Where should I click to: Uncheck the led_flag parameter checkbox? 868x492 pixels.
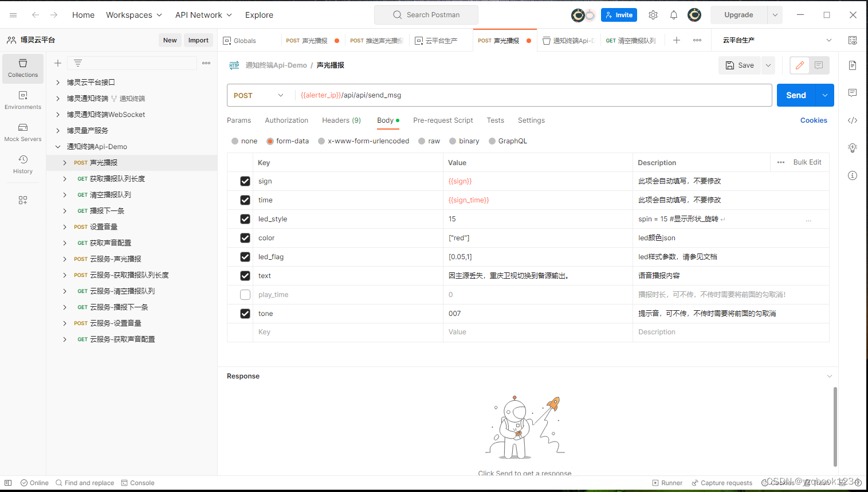pos(245,257)
